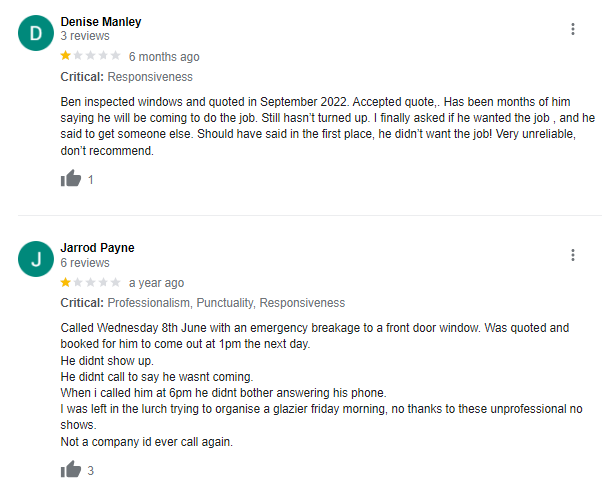Click the gold star in Jarrod Payne's rating
The width and height of the screenshot is (610, 495).
[65, 282]
